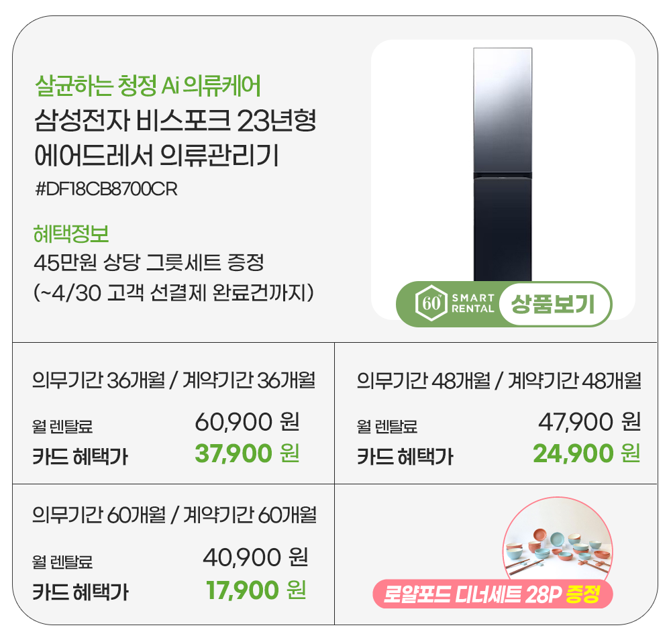Click the 37,900 원 card benefit price
The width and height of the screenshot is (671, 644).
pyautogui.click(x=246, y=454)
